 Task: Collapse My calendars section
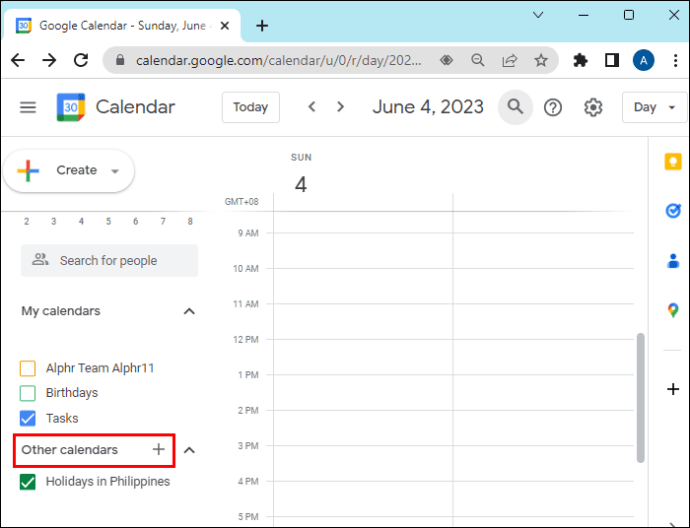point(189,311)
